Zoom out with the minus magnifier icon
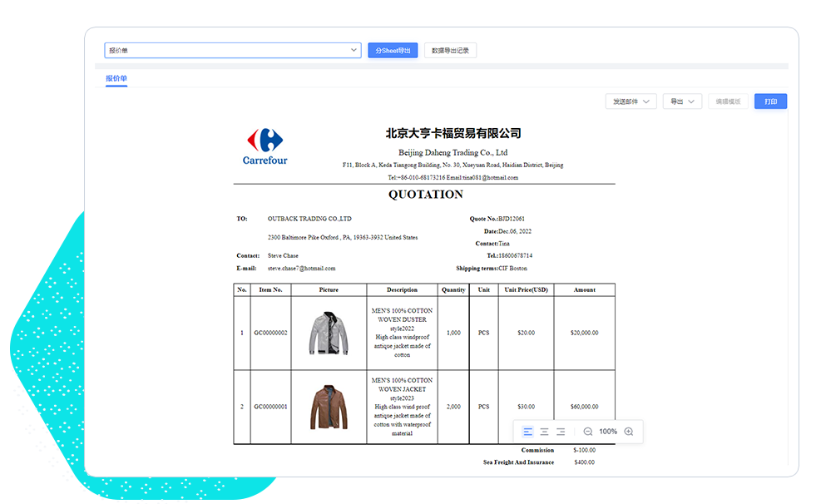Image resolution: width=821 pixels, height=504 pixels. tap(588, 432)
